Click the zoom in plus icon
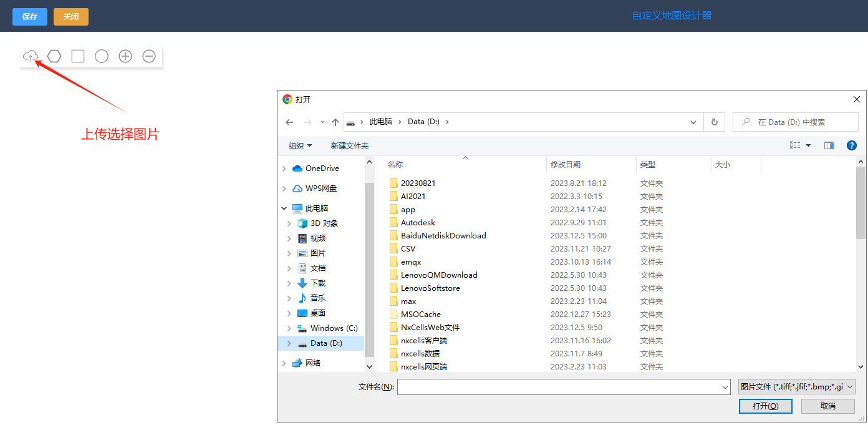868x425 pixels. point(125,56)
